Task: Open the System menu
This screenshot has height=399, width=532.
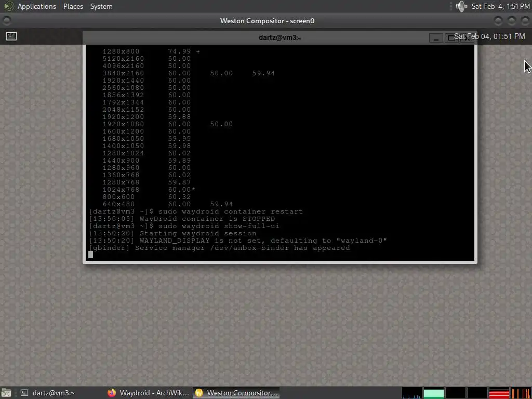Action: 101,6
